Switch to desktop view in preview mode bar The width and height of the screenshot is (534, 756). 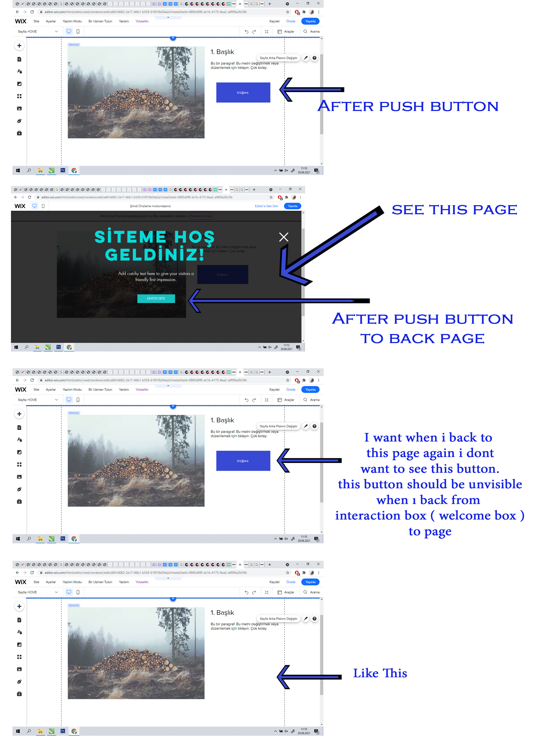(x=34, y=206)
